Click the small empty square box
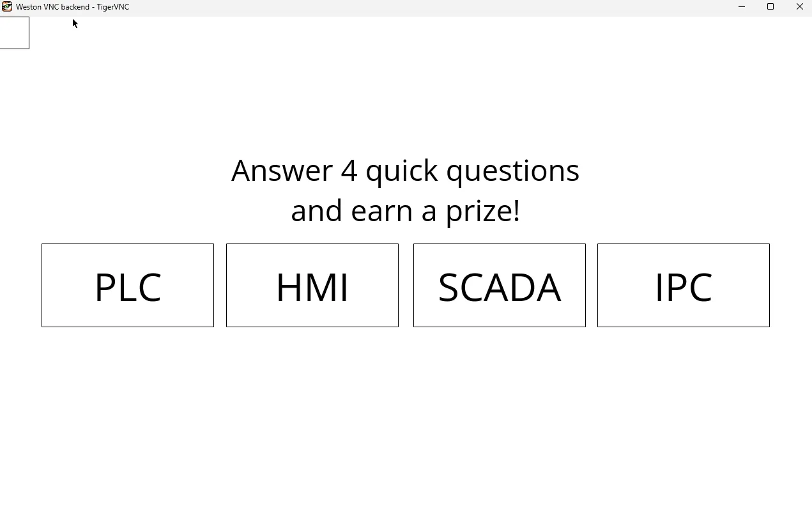This screenshot has height=526, width=812. pyautogui.click(x=14, y=33)
